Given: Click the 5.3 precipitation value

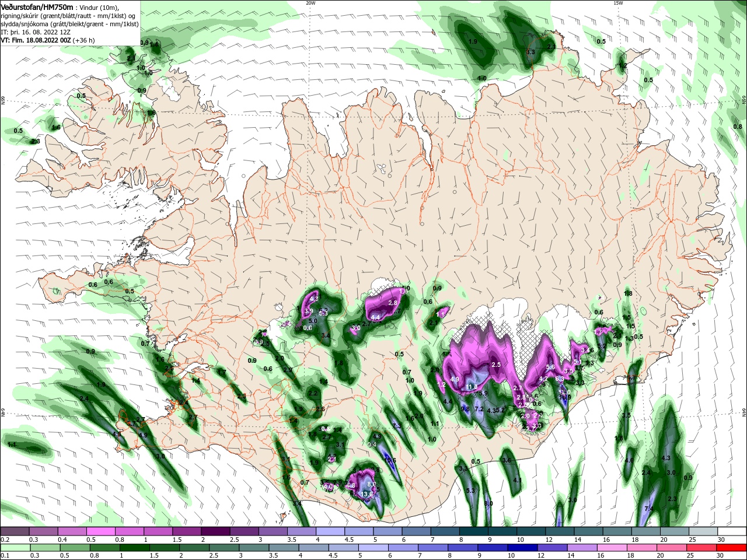Looking at the screenshot, I should tap(472, 490).
